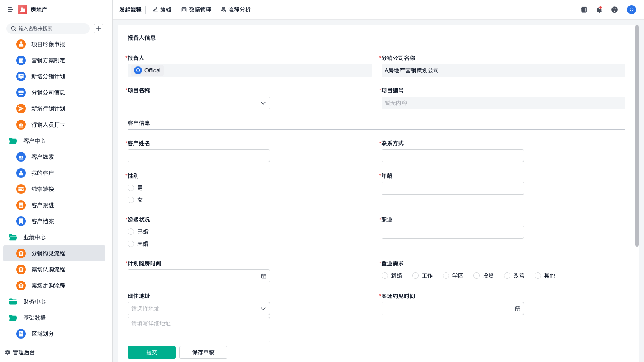The image size is (644, 362).
Task: Click the add (+) button beside the search box
Action: click(x=98, y=28)
